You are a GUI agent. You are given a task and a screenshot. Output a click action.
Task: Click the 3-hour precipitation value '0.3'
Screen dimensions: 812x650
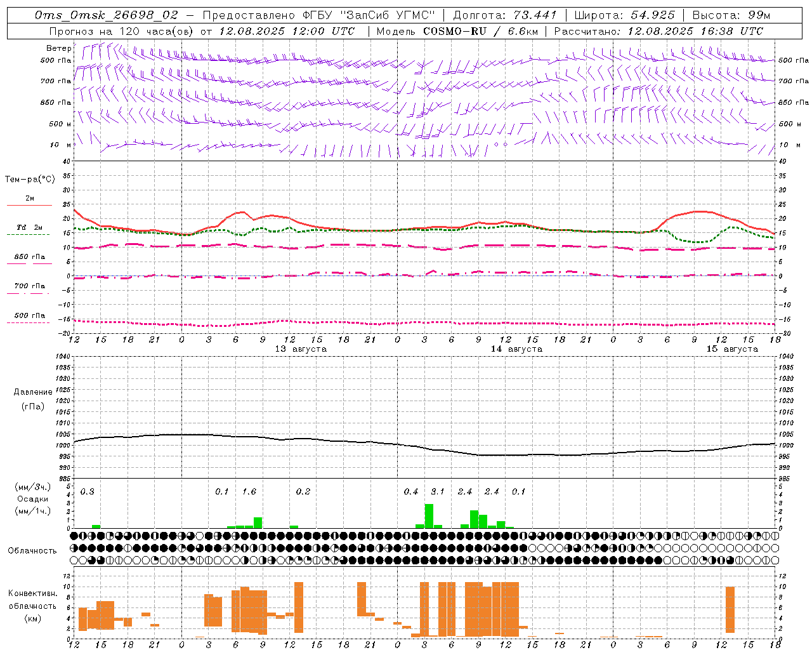(88, 491)
